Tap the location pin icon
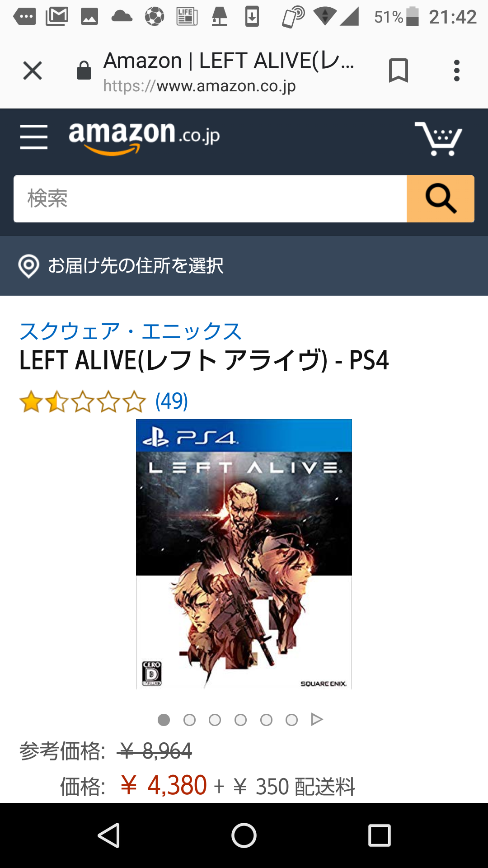488x868 pixels. coord(28,266)
